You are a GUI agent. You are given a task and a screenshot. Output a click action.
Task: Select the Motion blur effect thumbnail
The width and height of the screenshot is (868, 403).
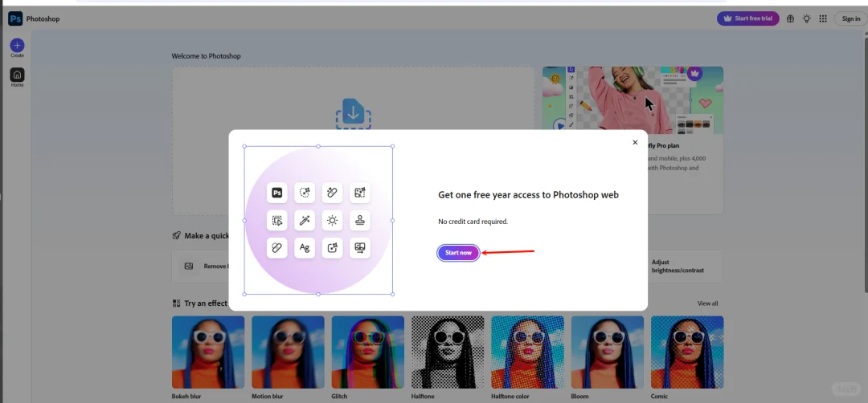click(x=288, y=352)
